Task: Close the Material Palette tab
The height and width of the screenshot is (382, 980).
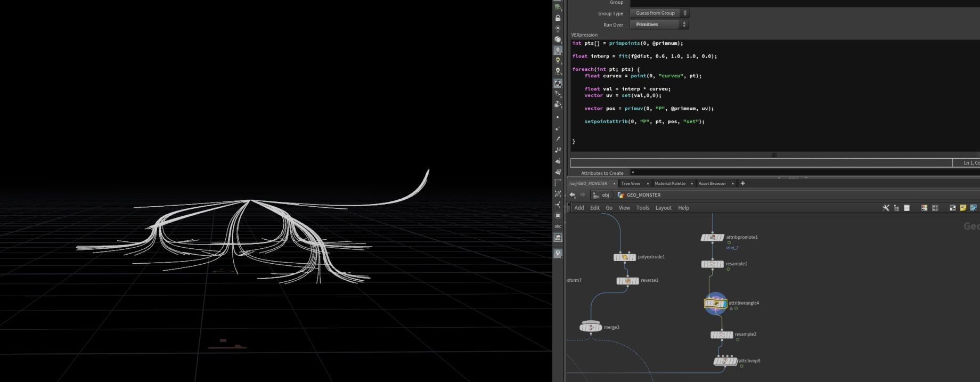Action: 692,184
